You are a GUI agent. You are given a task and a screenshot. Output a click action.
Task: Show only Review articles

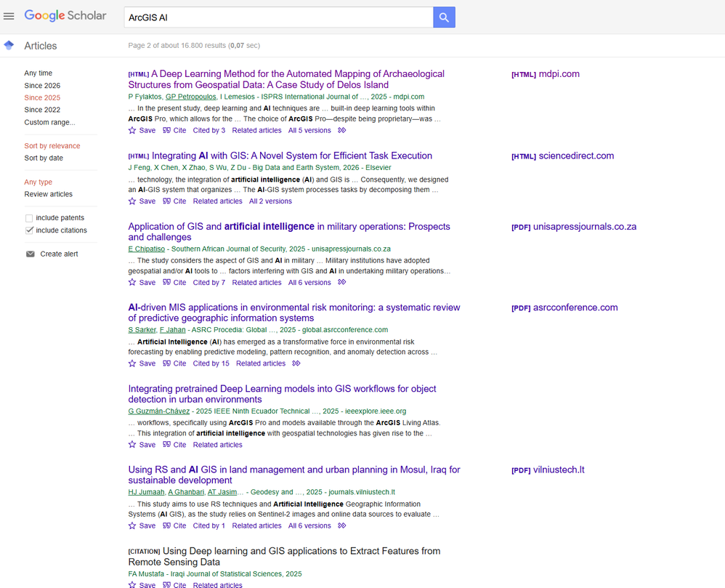pos(49,194)
